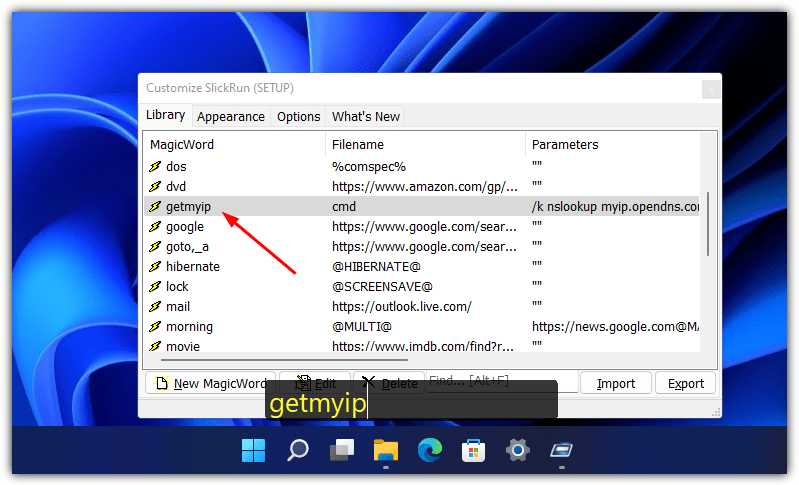The height and width of the screenshot is (485, 799).
Task: Open the Windows Start menu
Action: pos(253,450)
